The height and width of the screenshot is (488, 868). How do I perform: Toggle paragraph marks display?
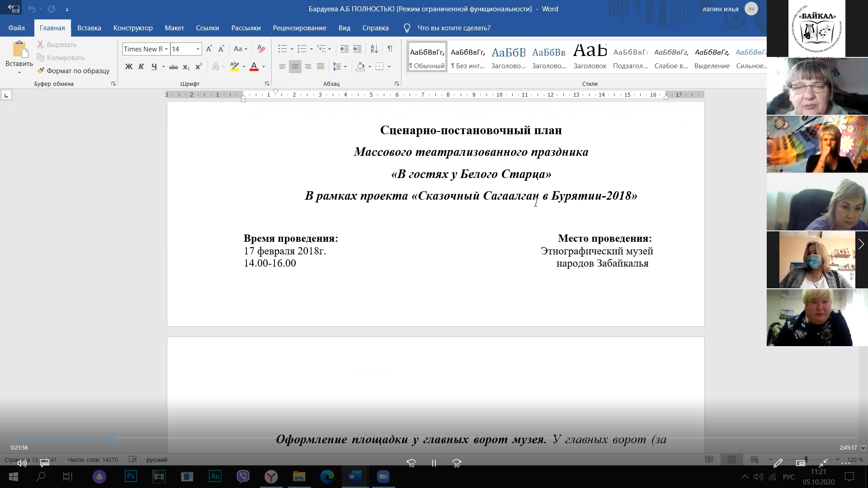click(390, 49)
